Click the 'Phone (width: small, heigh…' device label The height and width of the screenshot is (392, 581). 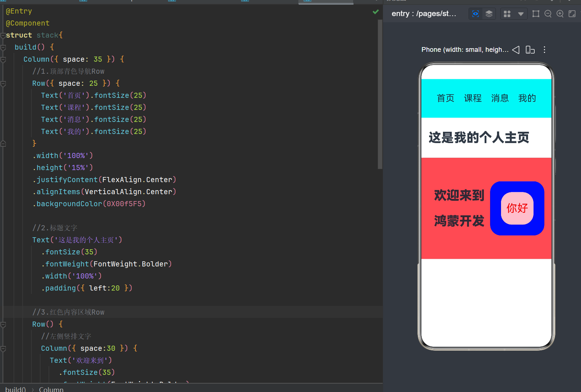[465, 50]
